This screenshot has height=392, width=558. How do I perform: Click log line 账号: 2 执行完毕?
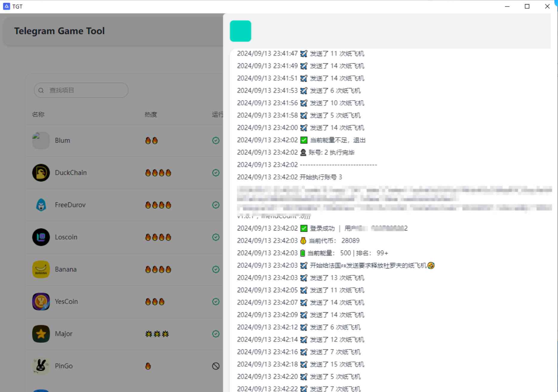(x=296, y=152)
